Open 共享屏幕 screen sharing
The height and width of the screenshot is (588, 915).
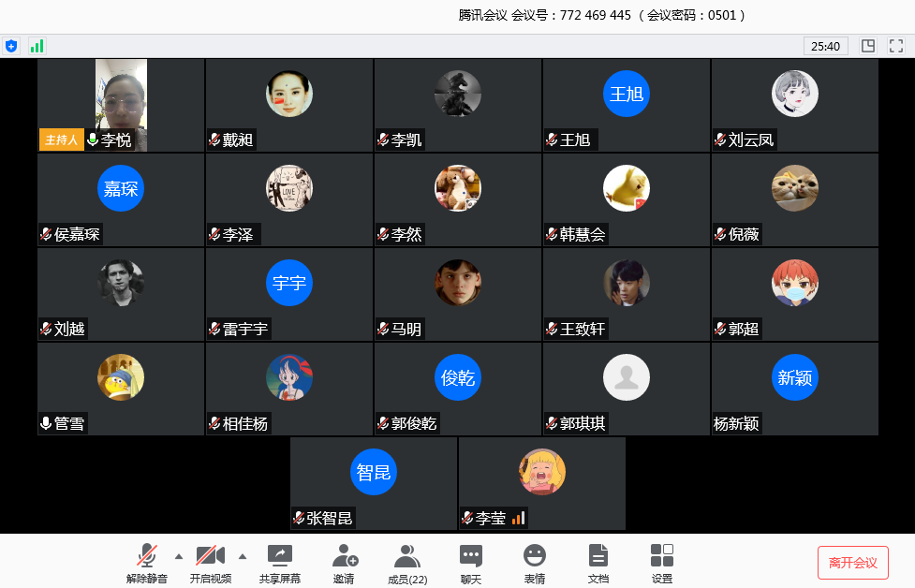279,556
